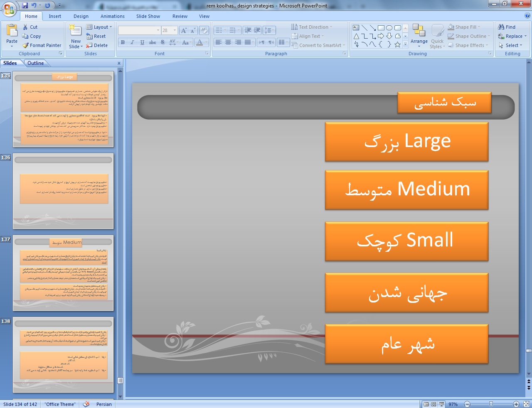The height and width of the screenshot is (408, 532).
Task: Fit slide to current window
Action: [x=526, y=404]
